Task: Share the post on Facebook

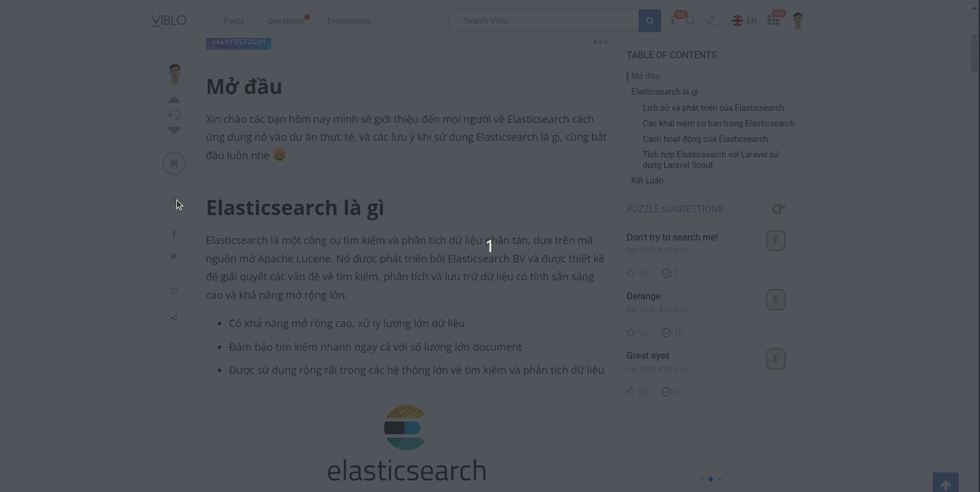Action: pos(174,234)
